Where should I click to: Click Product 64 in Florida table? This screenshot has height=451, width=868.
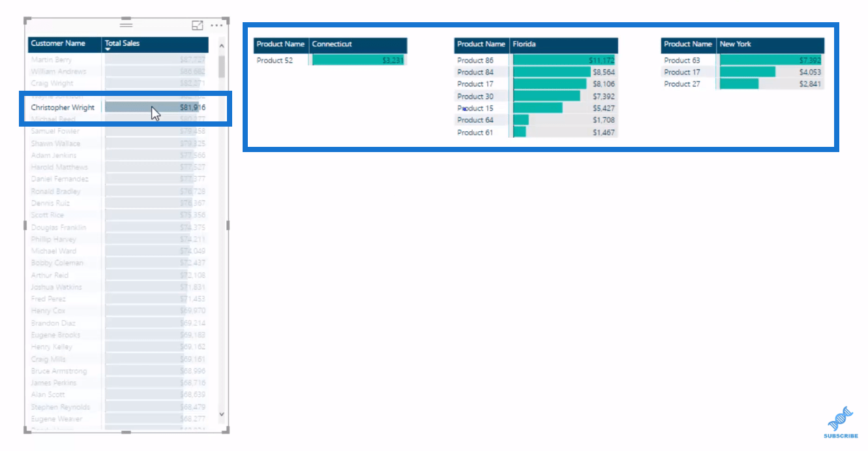click(x=475, y=120)
